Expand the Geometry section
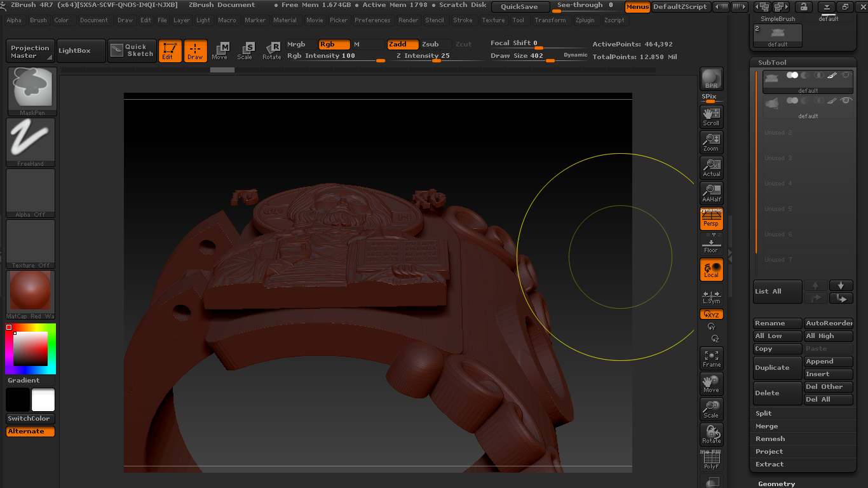Screen dimensions: 868x488 tap(776, 484)
